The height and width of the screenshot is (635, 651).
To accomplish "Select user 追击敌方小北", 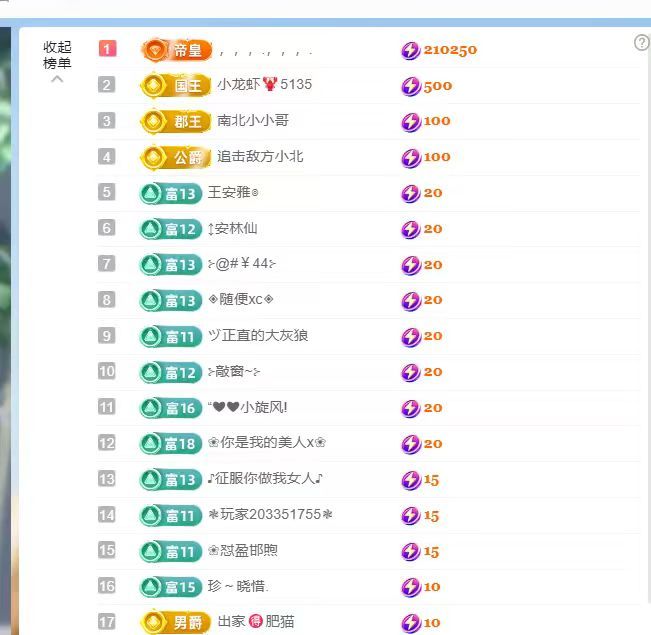I will pos(260,157).
